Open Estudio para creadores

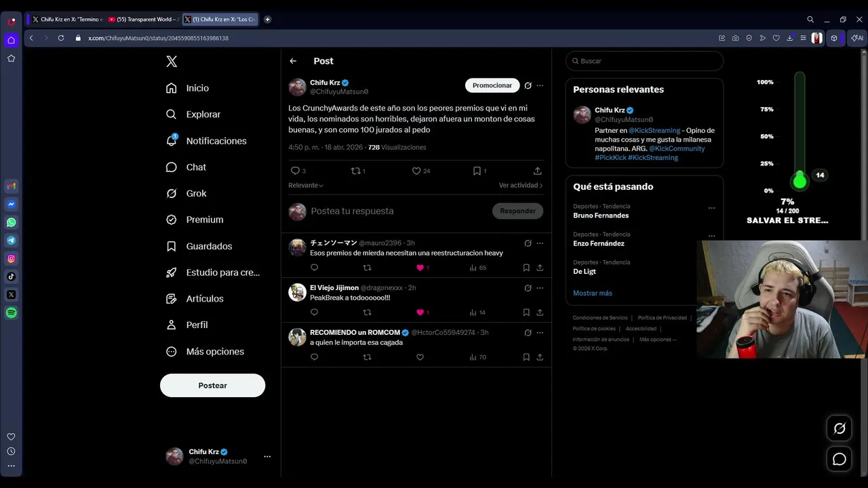tap(213, 272)
